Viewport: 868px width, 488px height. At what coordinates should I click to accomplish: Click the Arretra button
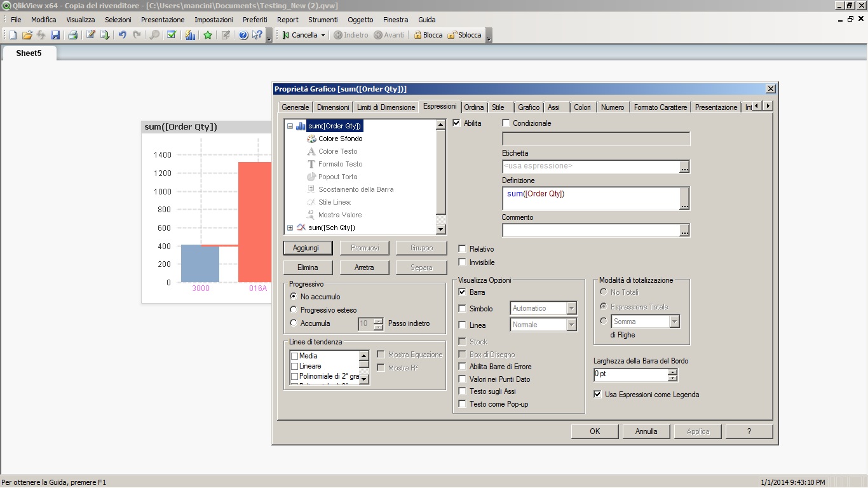pos(364,268)
